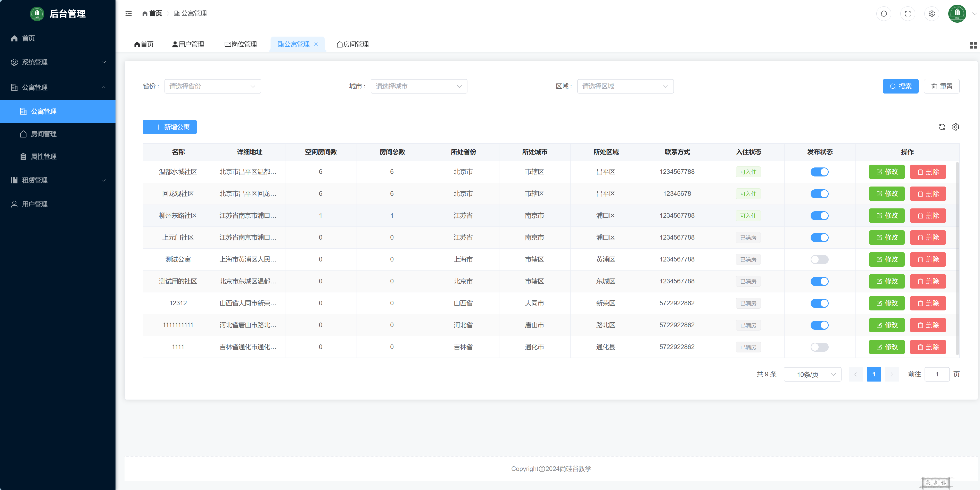This screenshot has height=490, width=980.
Task: Click the refresh icon in the top bar
Action: 884,13
